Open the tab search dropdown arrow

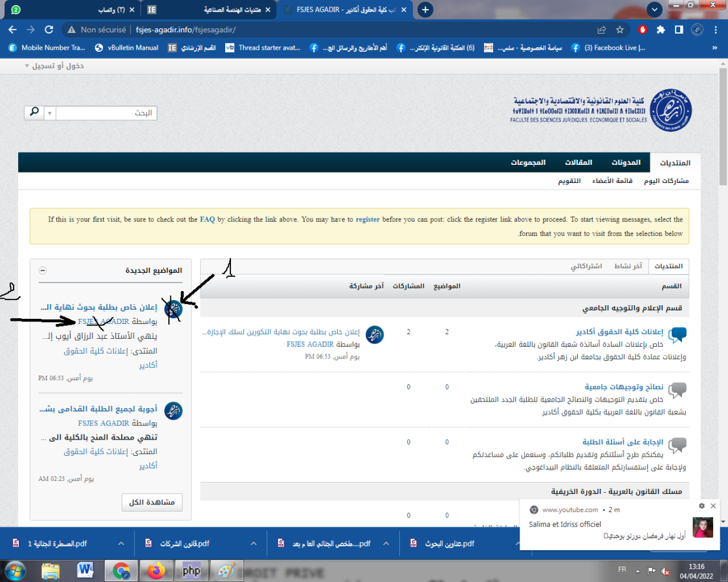654,10
